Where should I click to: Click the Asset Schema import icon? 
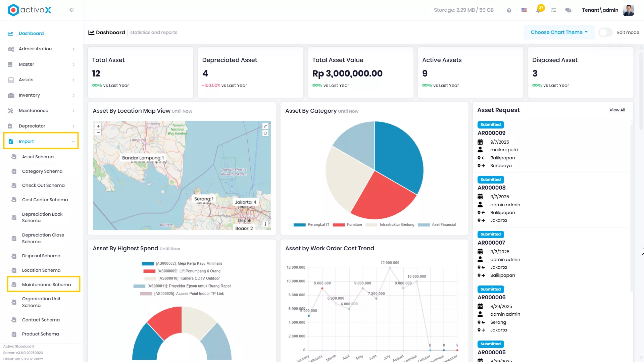tap(14, 157)
